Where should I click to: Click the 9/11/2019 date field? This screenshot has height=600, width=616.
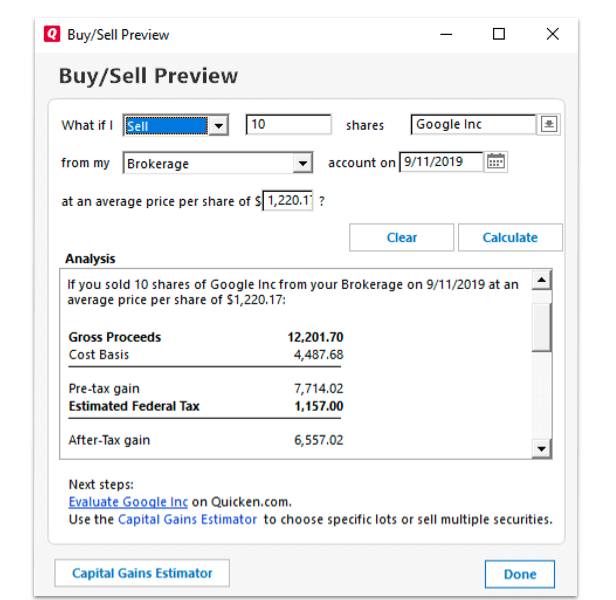point(440,162)
